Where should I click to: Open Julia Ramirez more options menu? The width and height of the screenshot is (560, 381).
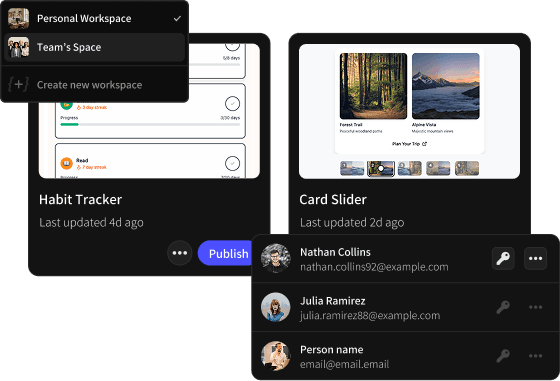pyautogui.click(x=535, y=307)
